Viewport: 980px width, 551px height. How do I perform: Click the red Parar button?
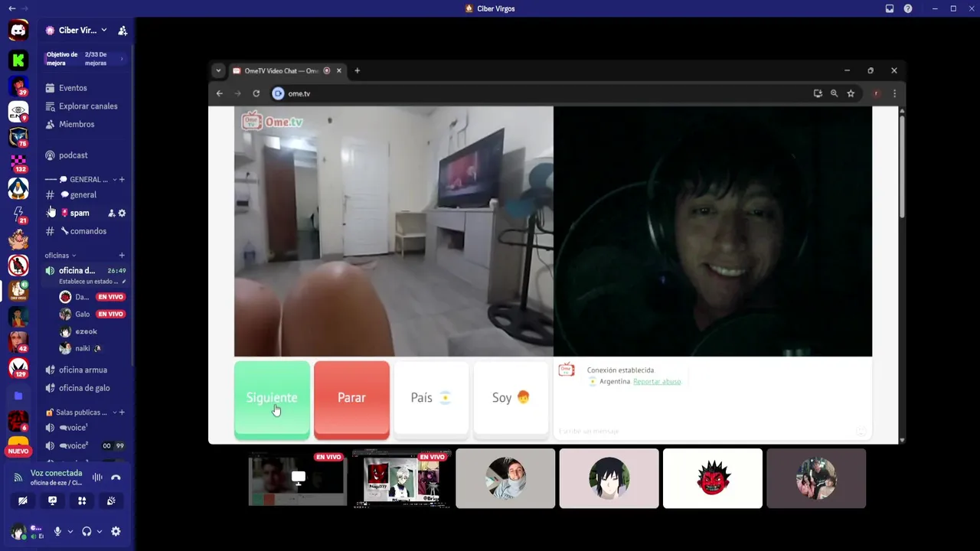click(351, 399)
